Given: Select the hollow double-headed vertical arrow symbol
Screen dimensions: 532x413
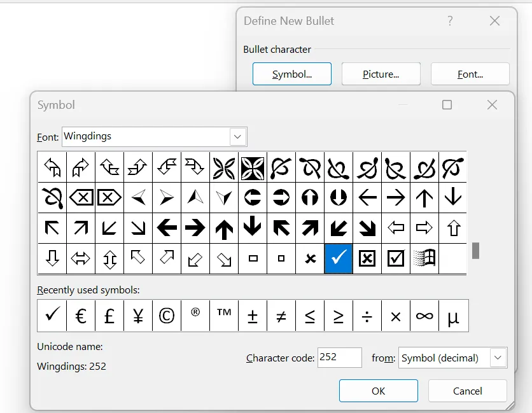Looking at the screenshot, I should tap(109, 258).
